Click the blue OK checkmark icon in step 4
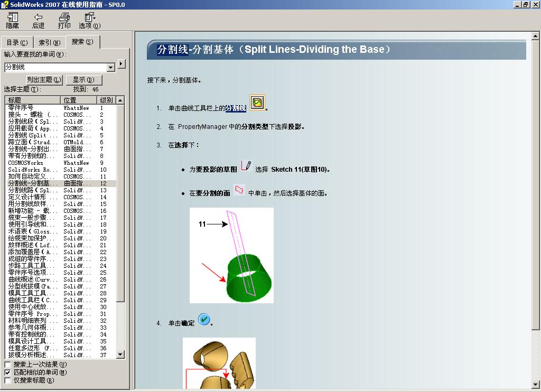The width and height of the screenshot is (541, 392). (x=204, y=319)
